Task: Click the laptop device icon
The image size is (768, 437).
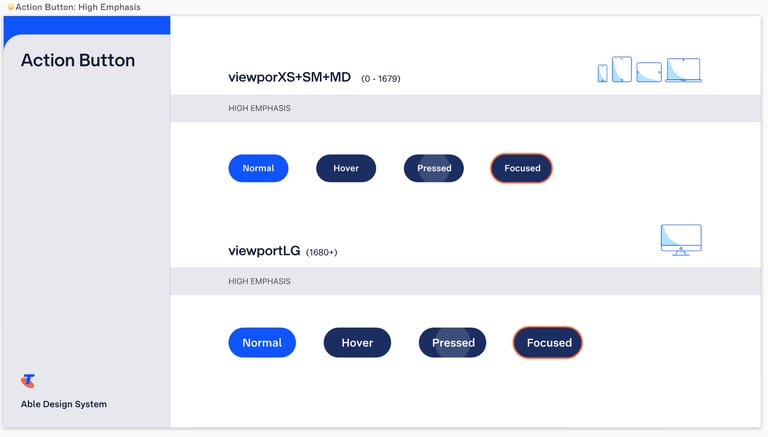Action: 684,70
